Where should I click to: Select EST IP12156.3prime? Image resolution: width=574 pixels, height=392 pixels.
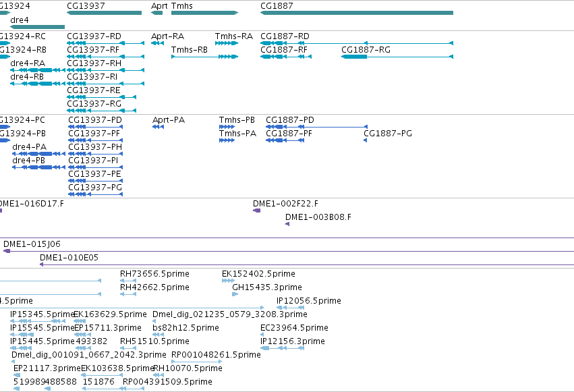click(282, 348)
